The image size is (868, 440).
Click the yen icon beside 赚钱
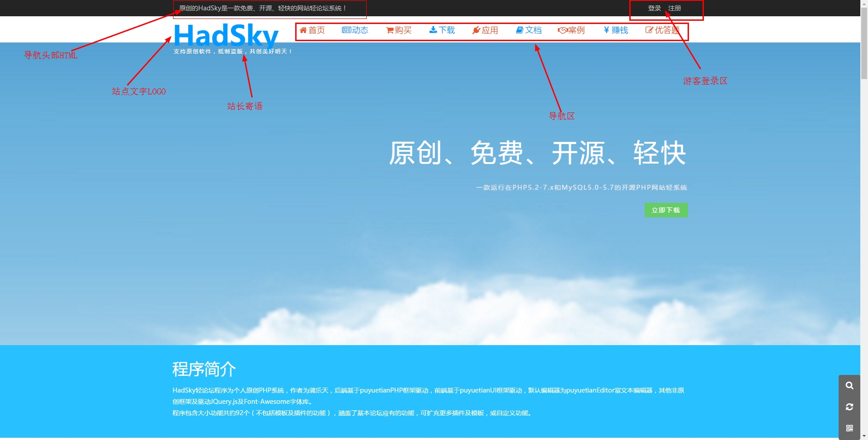pos(606,30)
